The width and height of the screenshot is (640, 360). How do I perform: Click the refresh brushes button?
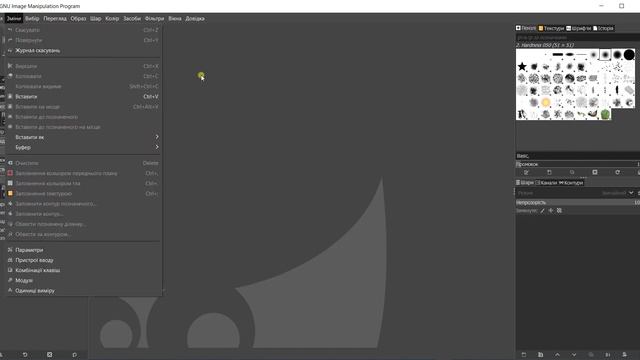coord(618,173)
